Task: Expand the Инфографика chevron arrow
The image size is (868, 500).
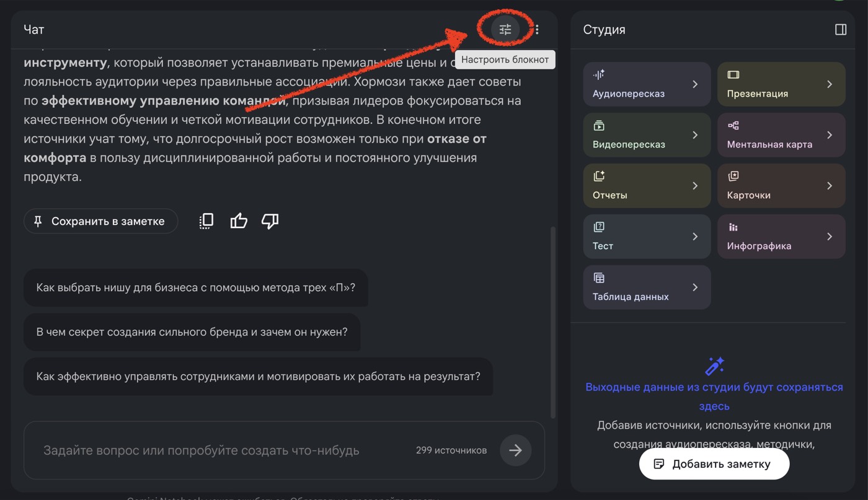Action: click(x=830, y=237)
